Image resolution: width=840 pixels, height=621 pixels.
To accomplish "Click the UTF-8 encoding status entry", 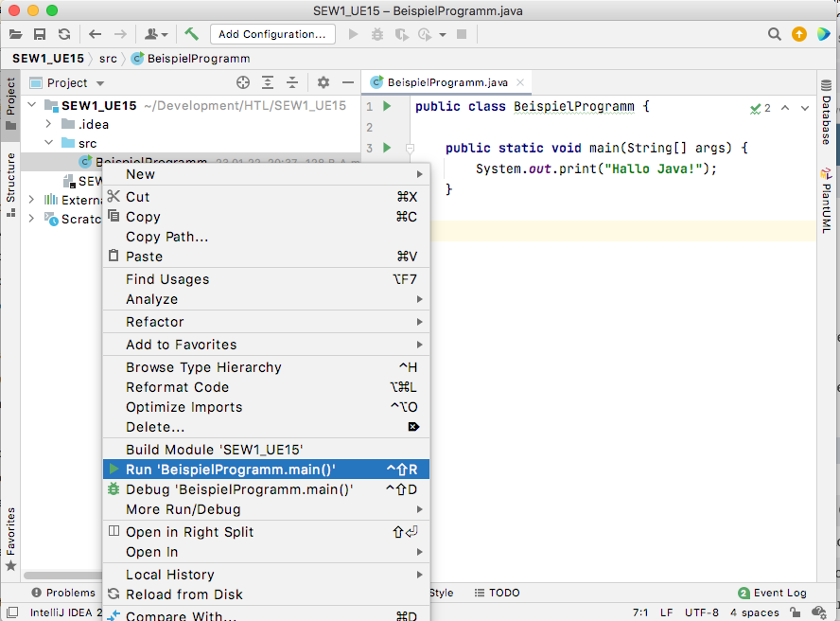I will pos(701,612).
